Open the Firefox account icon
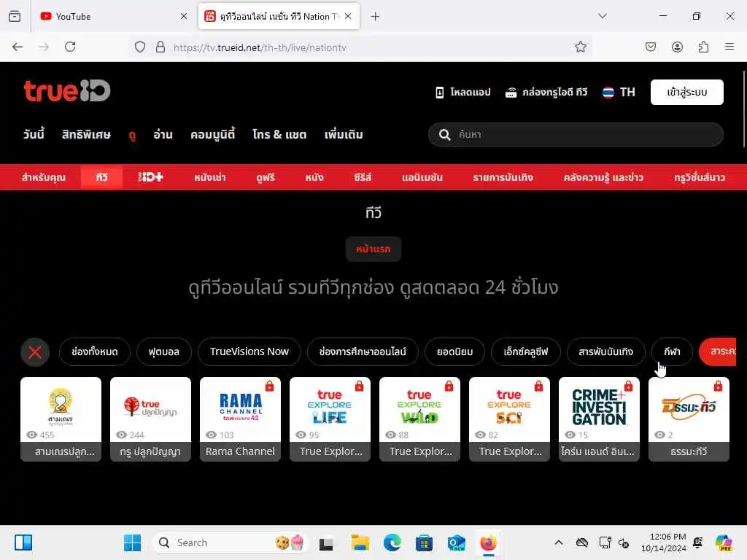747x560 pixels. click(677, 47)
